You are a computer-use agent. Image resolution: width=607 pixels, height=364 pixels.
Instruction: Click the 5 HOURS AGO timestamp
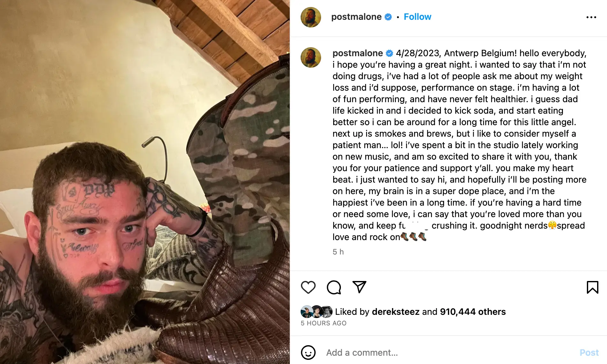(323, 323)
